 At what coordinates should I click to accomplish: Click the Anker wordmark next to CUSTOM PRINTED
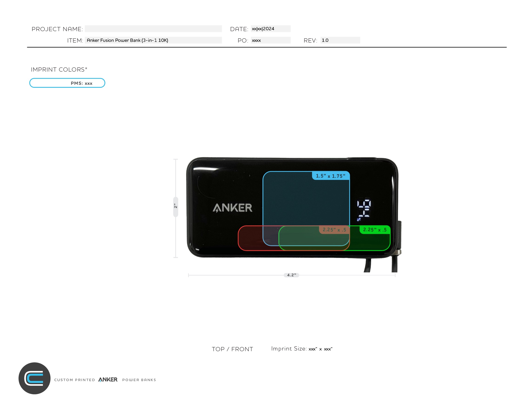click(108, 380)
